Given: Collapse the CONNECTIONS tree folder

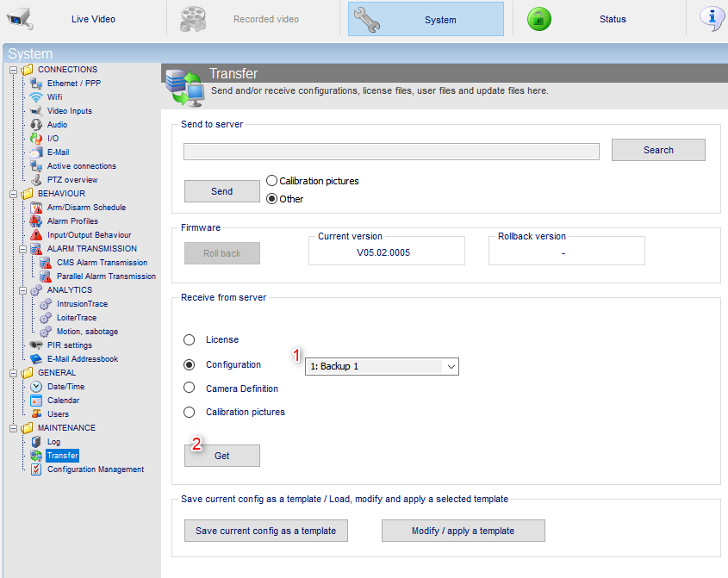Looking at the screenshot, I should (x=14, y=70).
